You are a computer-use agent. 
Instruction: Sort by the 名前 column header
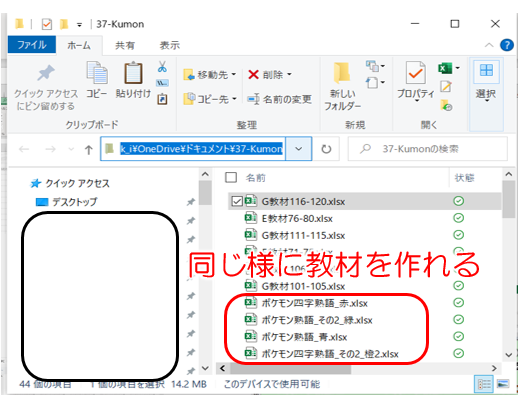[256, 178]
